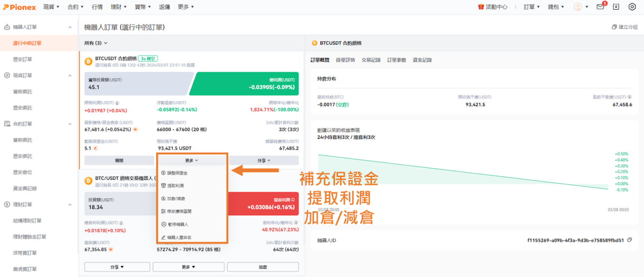Click the 關閉 button on BTCUSDT card
Viewport: 644px width, 277px height.
[119, 161]
